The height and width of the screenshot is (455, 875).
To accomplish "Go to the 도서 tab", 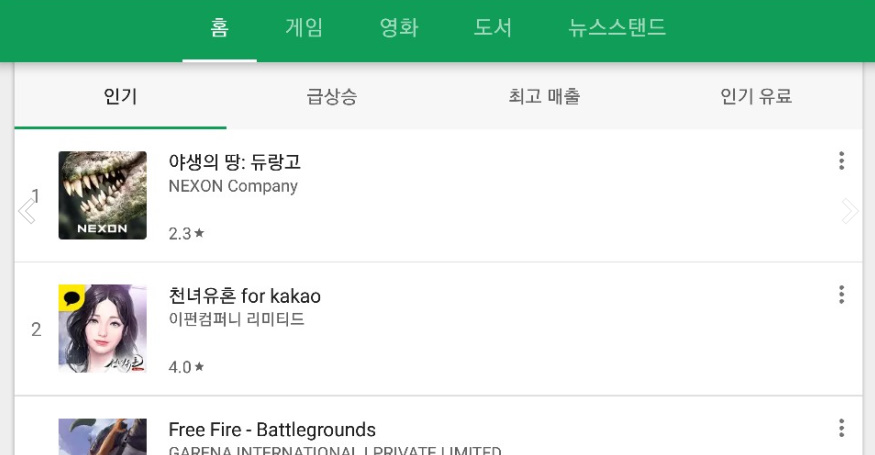I will pyautogui.click(x=493, y=28).
